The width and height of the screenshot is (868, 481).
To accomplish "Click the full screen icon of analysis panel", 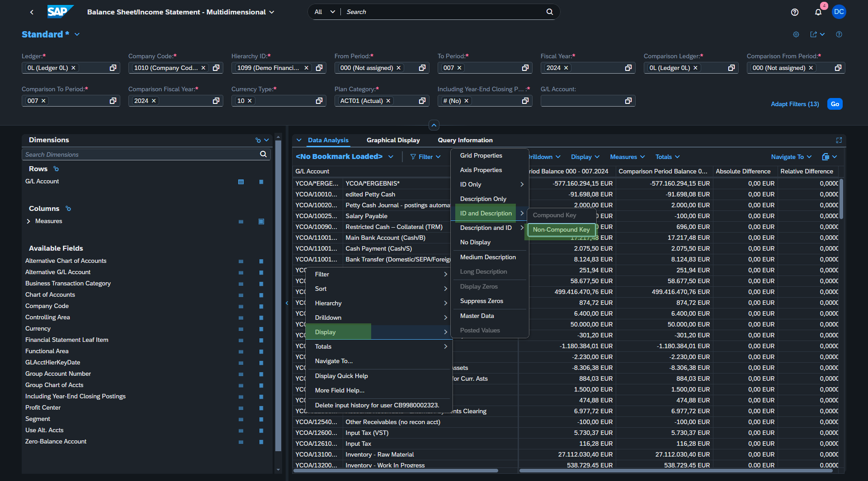I will point(839,140).
